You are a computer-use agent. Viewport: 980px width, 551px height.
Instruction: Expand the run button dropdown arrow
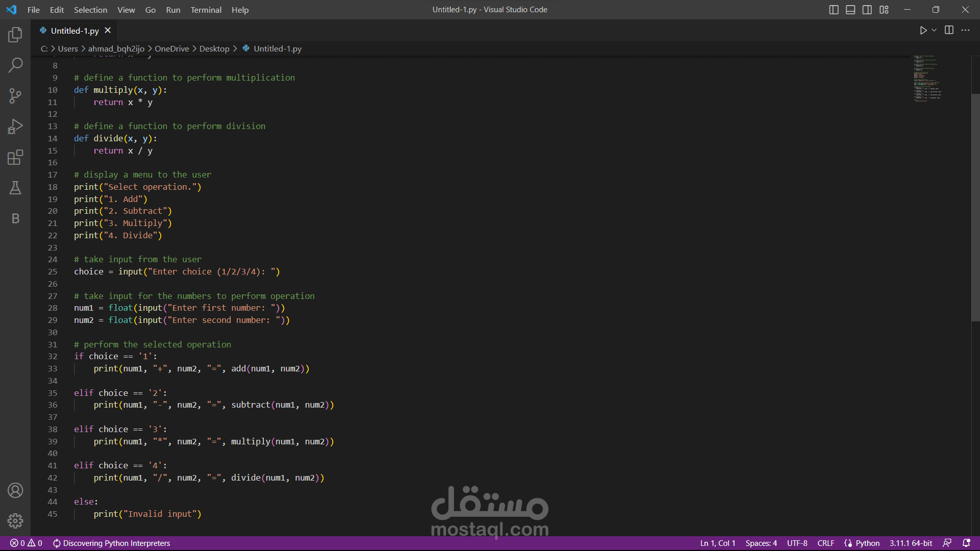coord(934,31)
